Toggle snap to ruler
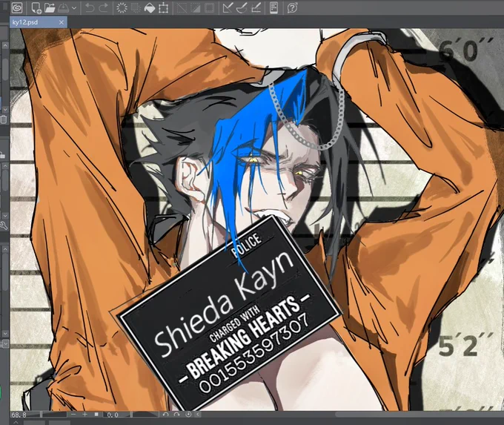Viewport: 504px width, 425px height. (228, 7)
